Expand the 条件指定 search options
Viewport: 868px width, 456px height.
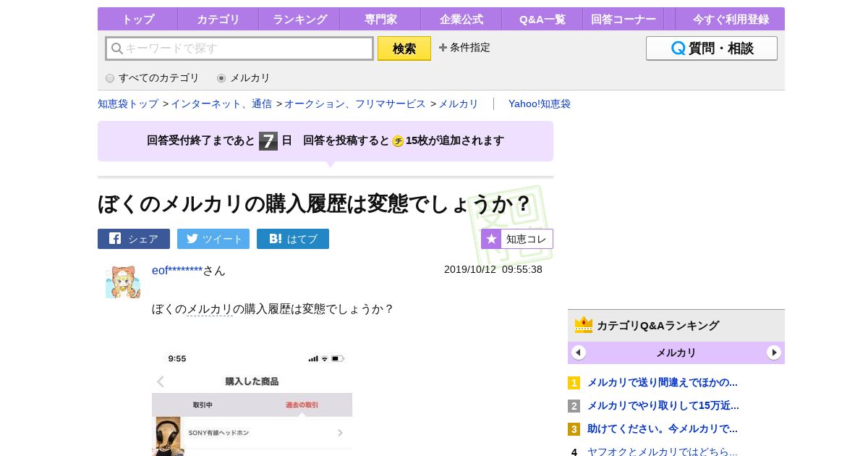pos(464,48)
